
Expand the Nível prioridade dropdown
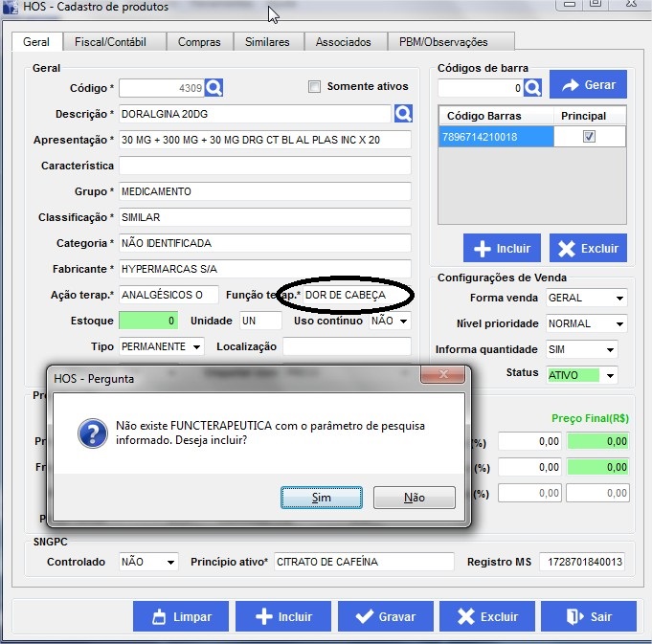pyautogui.click(x=619, y=323)
